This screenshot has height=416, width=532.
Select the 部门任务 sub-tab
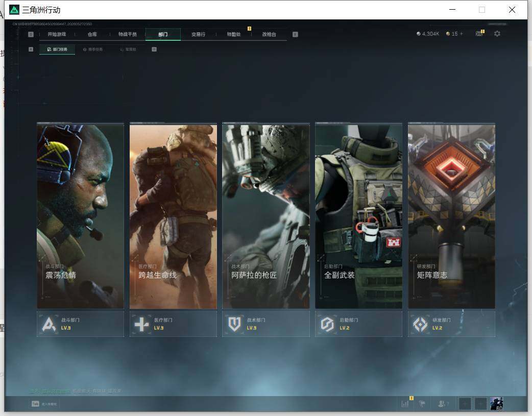pyautogui.click(x=57, y=49)
